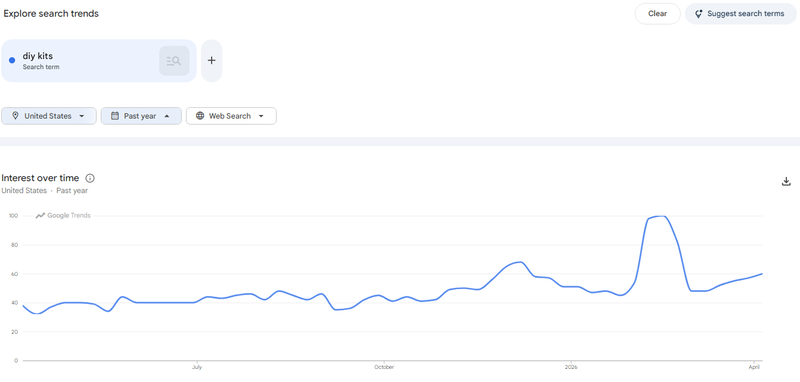Click the Clear button
This screenshot has width=800, height=382.
[657, 14]
